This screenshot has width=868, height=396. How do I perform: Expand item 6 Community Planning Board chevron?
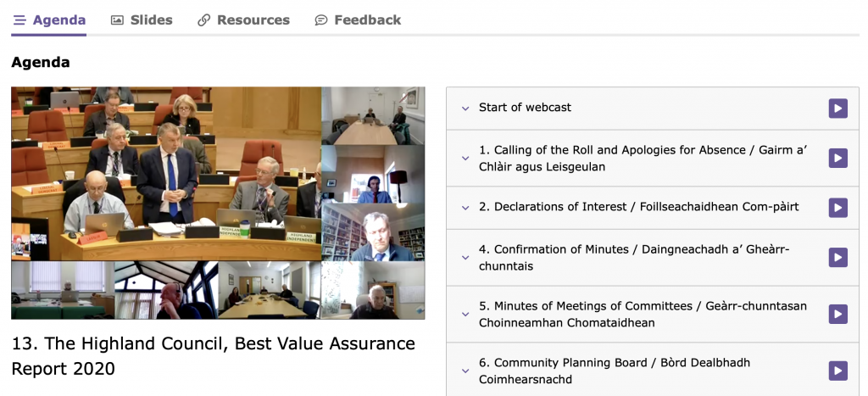click(465, 371)
